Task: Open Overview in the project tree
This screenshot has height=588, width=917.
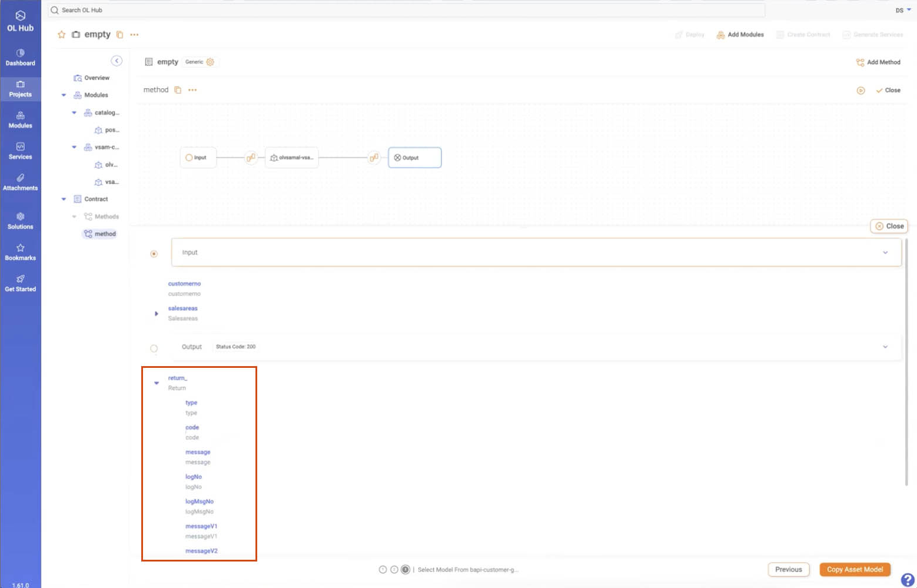Action: point(91,78)
